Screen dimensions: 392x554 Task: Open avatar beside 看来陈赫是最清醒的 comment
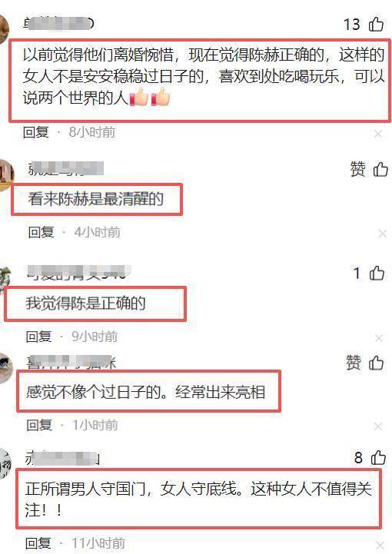click(x=6, y=175)
